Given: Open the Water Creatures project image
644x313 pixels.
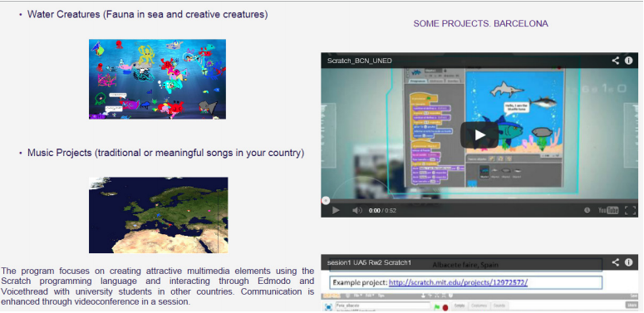Looking at the screenshot, I should click(x=157, y=79).
